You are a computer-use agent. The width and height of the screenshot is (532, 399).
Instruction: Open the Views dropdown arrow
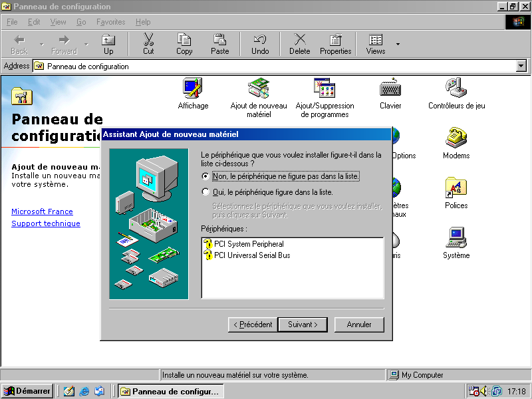[398, 45]
